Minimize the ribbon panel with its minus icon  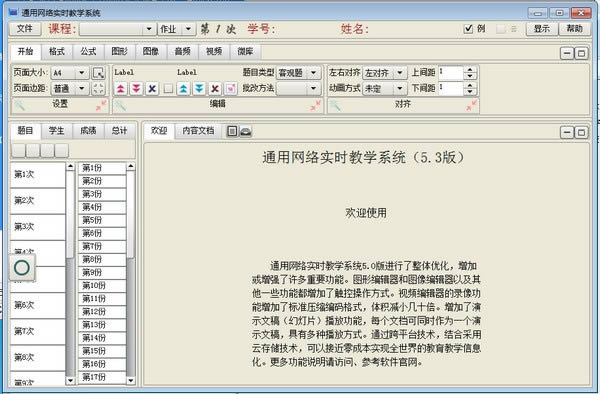[x=567, y=53]
